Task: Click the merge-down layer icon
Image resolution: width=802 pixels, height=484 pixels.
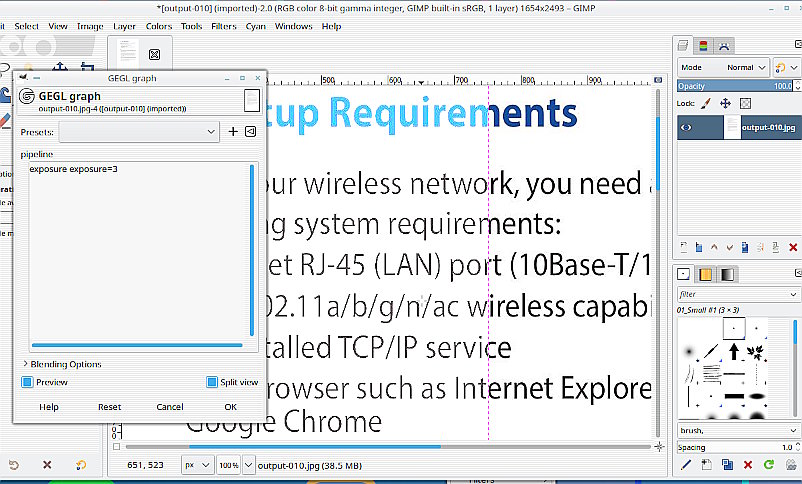Action: pos(775,247)
